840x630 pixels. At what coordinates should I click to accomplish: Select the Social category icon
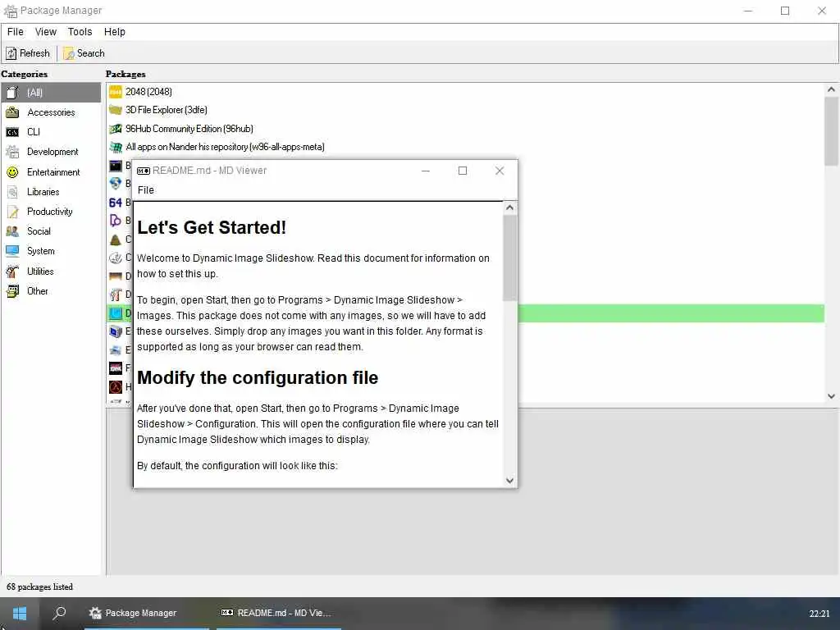click(12, 231)
